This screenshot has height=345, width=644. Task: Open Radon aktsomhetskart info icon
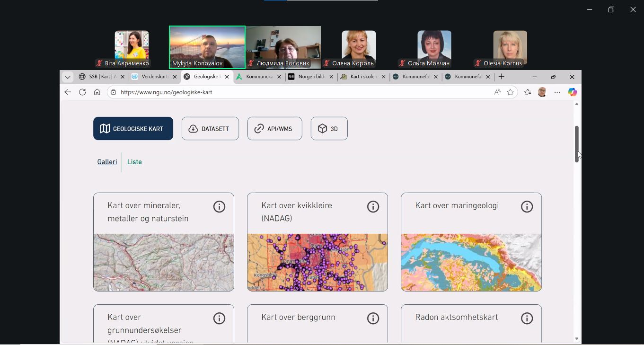tap(527, 318)
